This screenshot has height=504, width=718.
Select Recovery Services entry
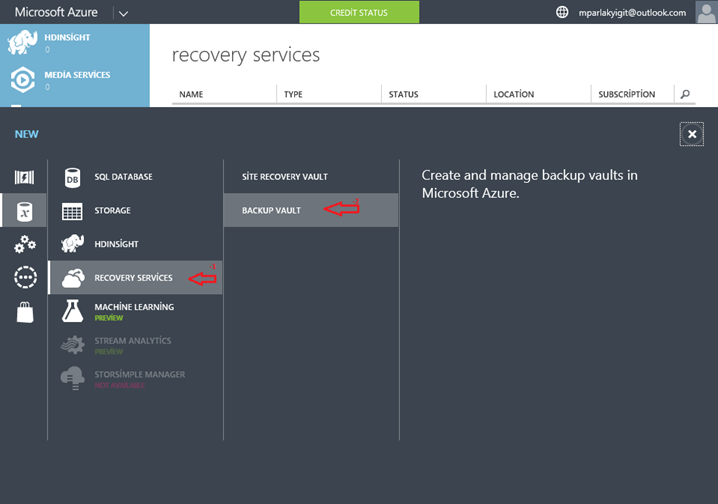136,277
